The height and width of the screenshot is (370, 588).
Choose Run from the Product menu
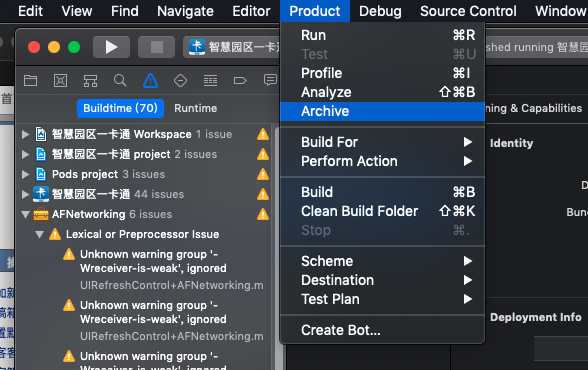[x=382, y=35]
